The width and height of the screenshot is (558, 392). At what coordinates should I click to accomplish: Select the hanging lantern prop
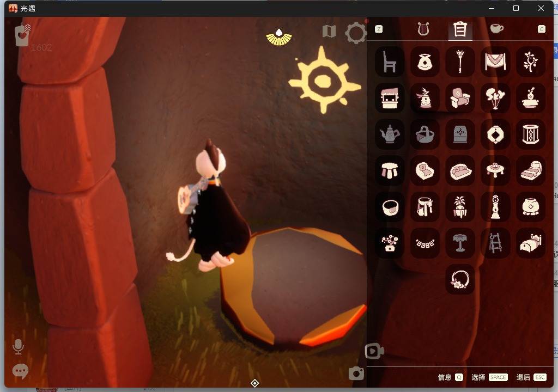tap(495, 134)
